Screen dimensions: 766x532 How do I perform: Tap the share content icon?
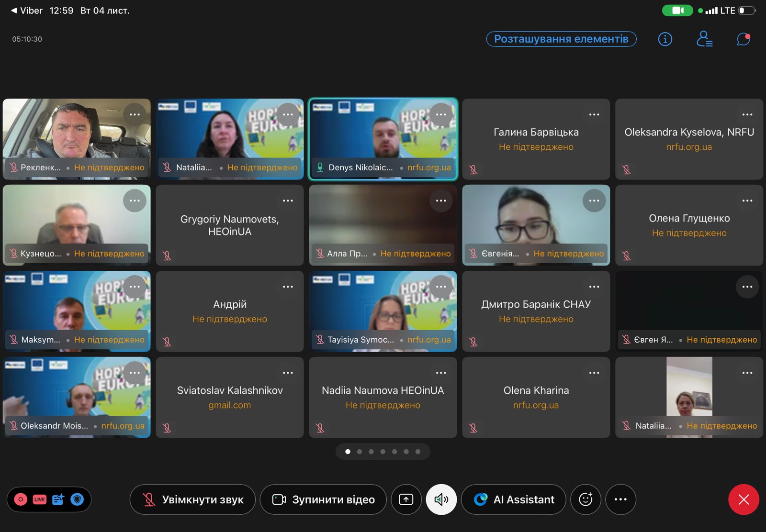406,499
